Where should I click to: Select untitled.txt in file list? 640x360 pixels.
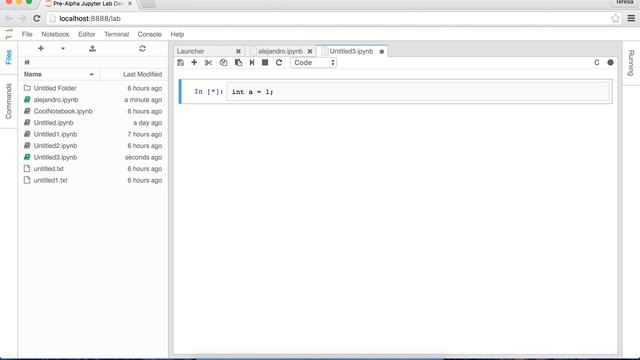click(93, 169)
